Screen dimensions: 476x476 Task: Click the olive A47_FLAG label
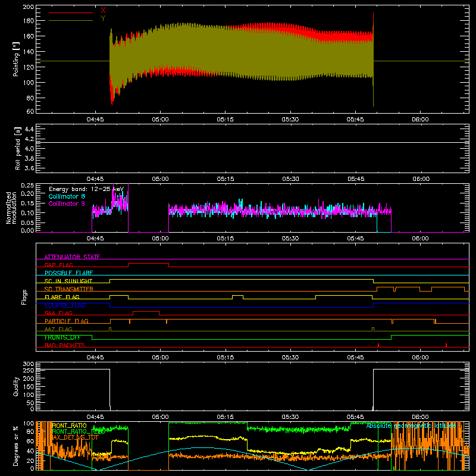[58, 329]
